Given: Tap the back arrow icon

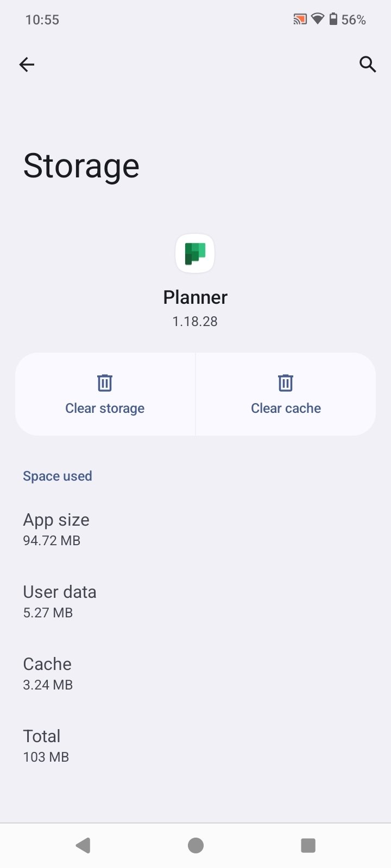Looking at the screenshot, I should pos(27,65).
